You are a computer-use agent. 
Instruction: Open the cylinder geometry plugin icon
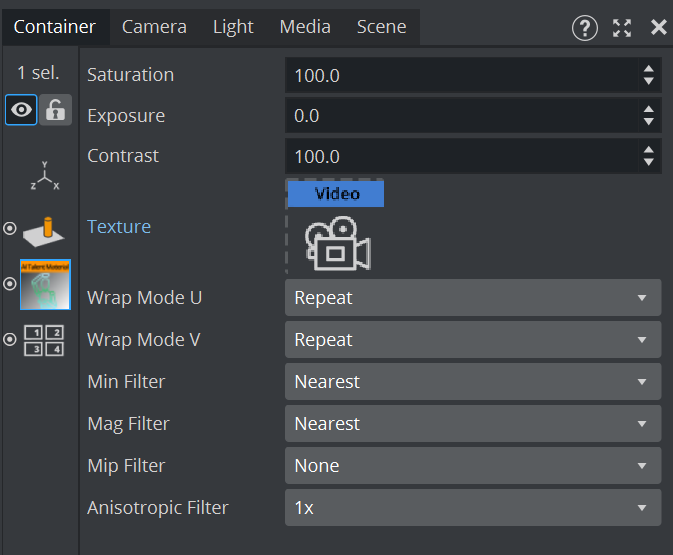pyautogui.click(x=45, y=229)
